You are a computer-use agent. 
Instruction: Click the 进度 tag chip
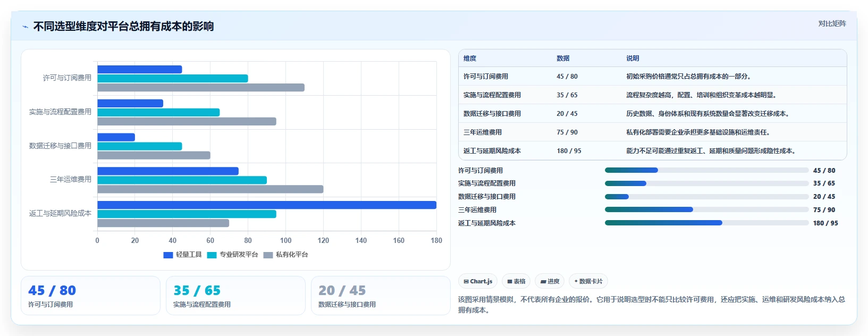click(x=550, y=281)
